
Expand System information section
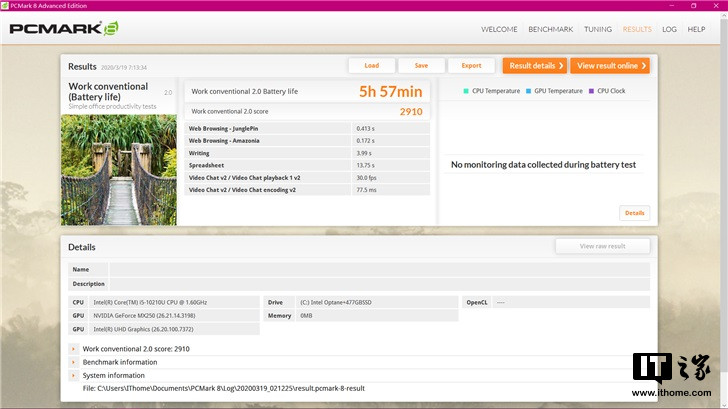click(73, 375)
